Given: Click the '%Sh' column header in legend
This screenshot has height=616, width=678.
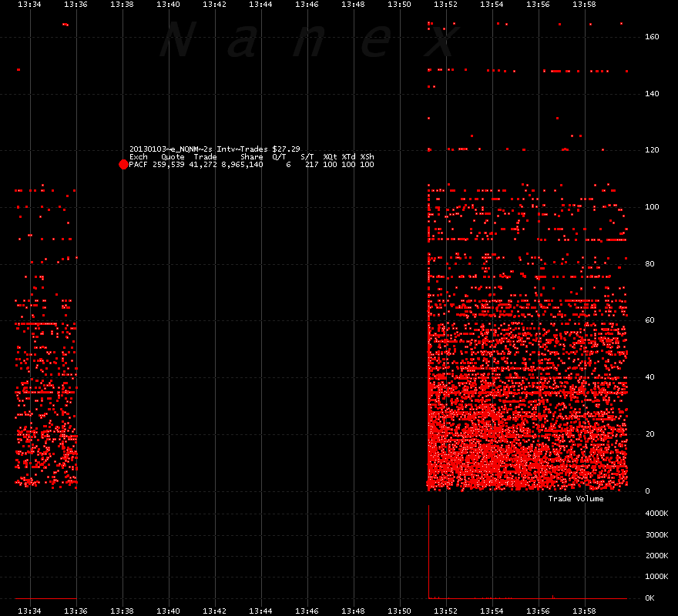Looking at the screenshot, I should (x=367, y=157).
